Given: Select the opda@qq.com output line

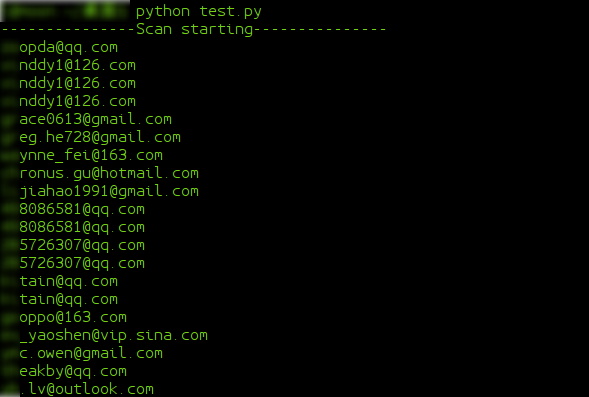Looking at the screenshot, I should coord(68,48).
